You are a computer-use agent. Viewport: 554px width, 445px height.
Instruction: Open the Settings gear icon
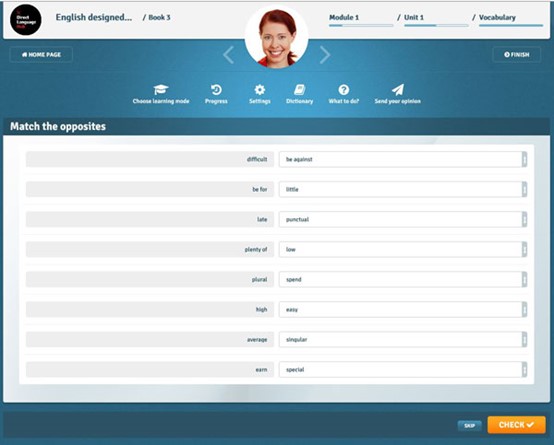[x=260, y=90]
